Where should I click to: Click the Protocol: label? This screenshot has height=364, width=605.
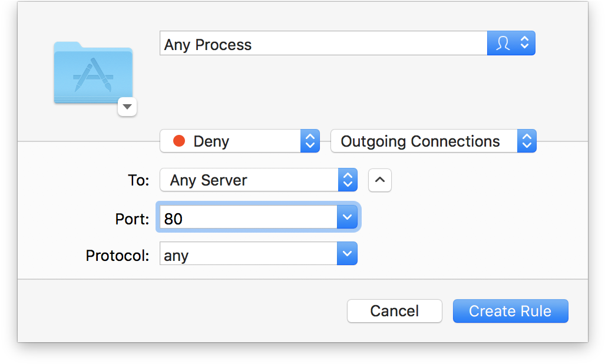pyautogui.click(x=117, y=255)
